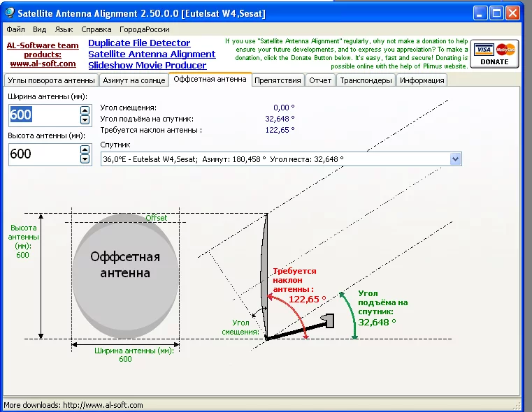Click the app icon in title bar
Viewport: 532px width, 412px height.
pyautogui.click(x=9, y=13)
